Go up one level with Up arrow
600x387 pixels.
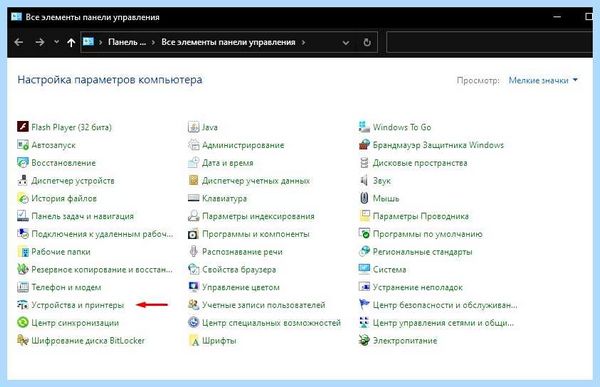(71, 42)
